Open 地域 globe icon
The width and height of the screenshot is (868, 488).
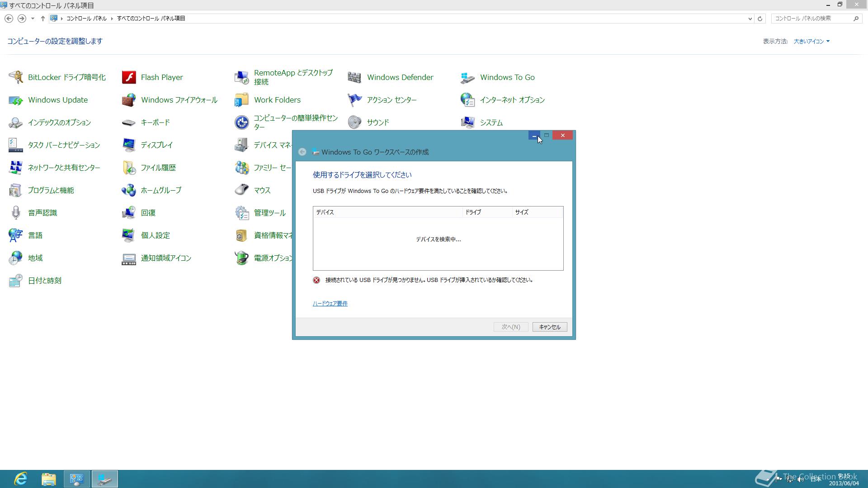pos(16,258)
